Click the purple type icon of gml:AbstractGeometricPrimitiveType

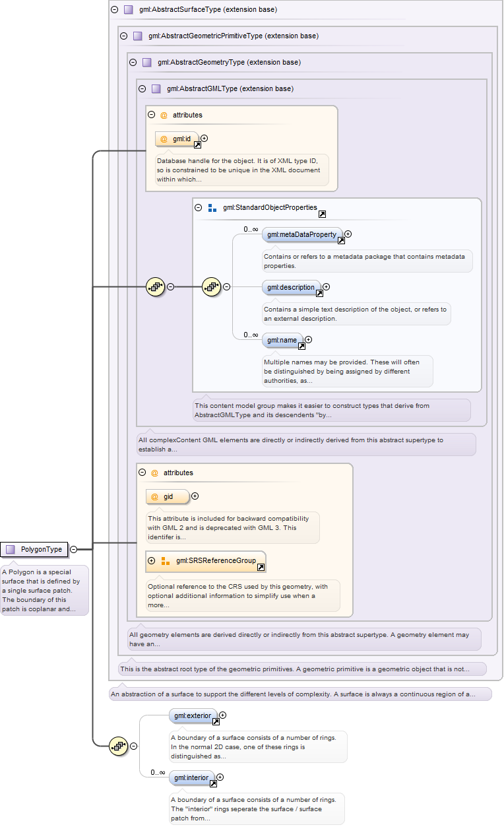pos(137,36)
